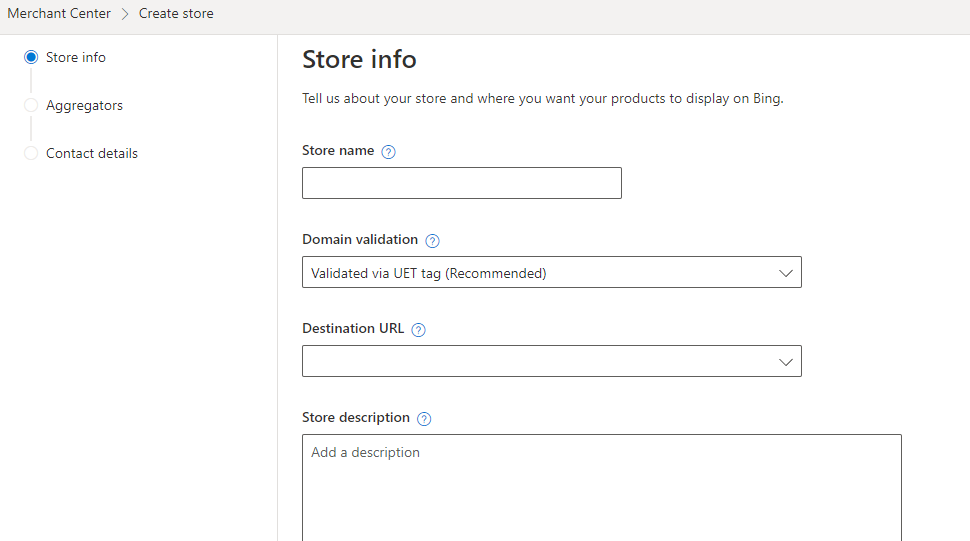Image resolution: width=970 pixels, height=541 pixels.
Task: Open the Validated via UET tag combo box
Action: click(x=552, y=272)
